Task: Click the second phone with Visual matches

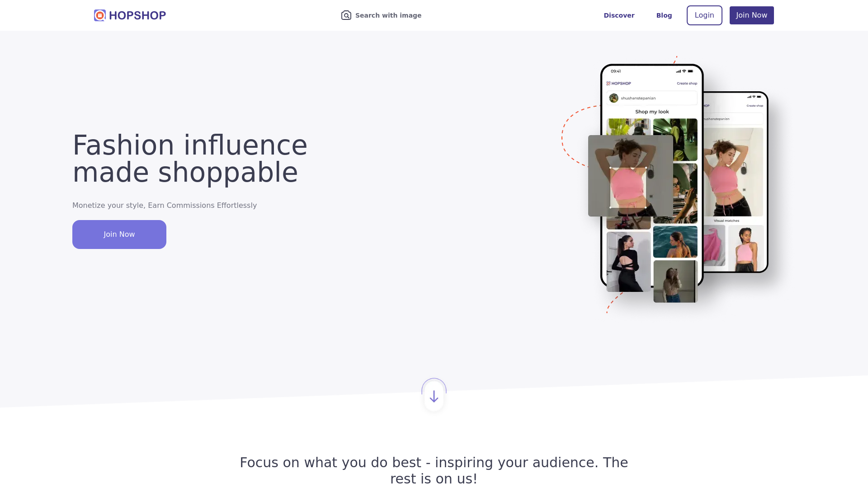Action: (736, 182)
